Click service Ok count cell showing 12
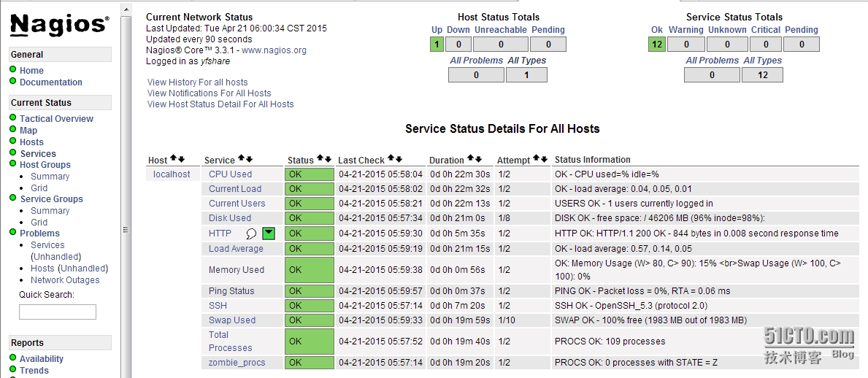 657,45
